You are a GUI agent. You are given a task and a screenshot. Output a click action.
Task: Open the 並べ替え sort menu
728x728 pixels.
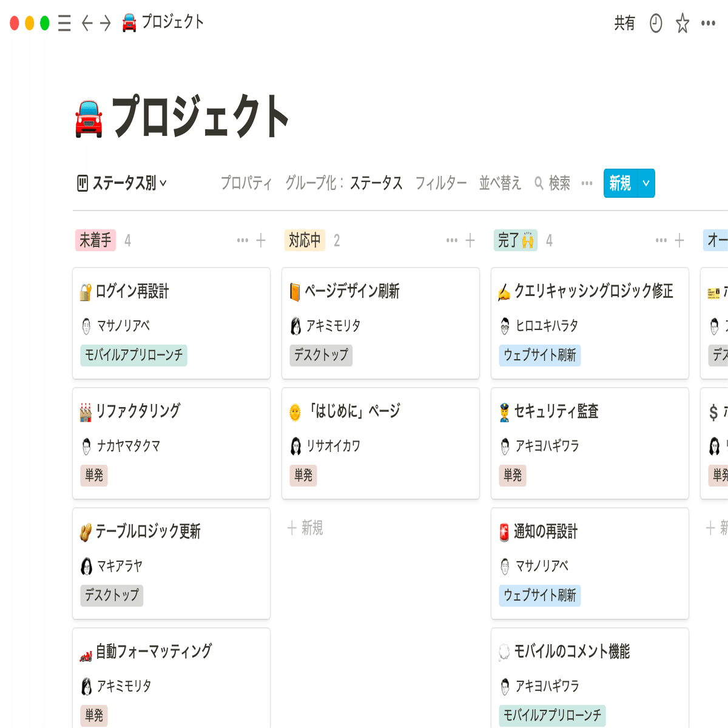500,183
